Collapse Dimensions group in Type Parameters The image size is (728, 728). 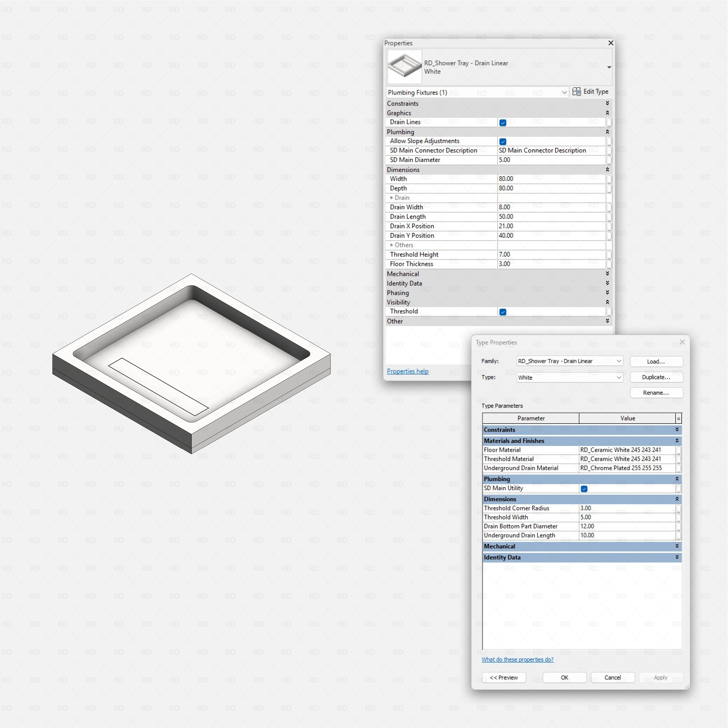coord(677,499)
